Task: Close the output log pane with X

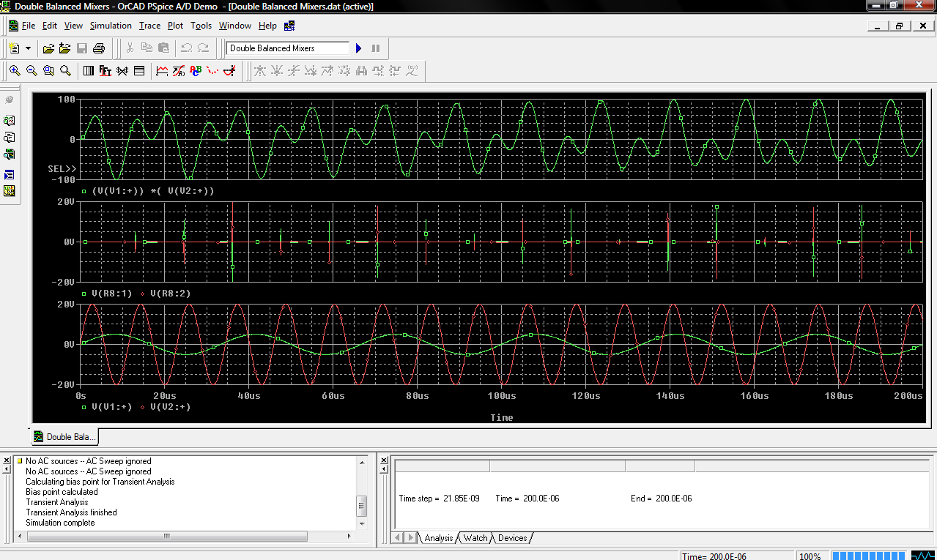Action: click(7, 460)
